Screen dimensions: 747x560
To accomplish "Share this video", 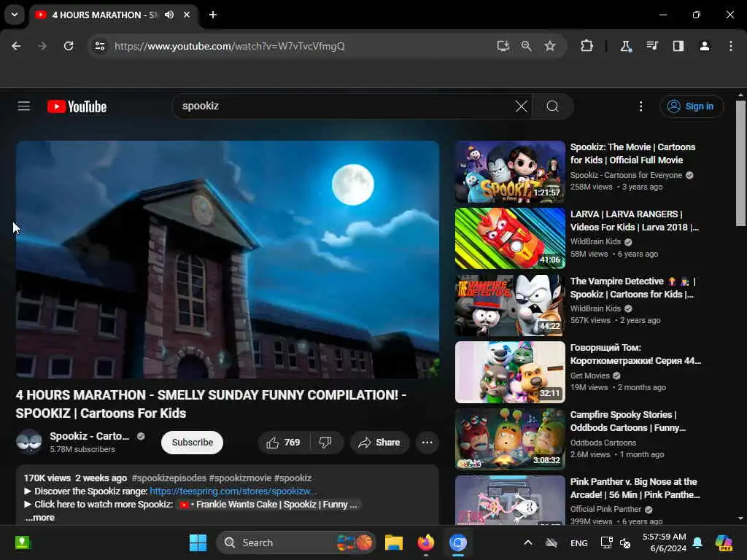I will point(379,443).
